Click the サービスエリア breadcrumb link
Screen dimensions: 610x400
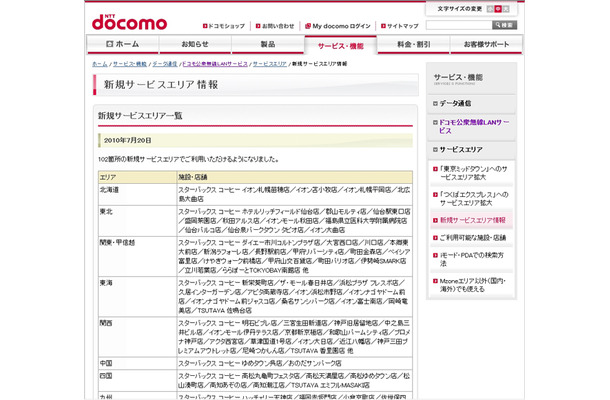(x=270, y=64)
